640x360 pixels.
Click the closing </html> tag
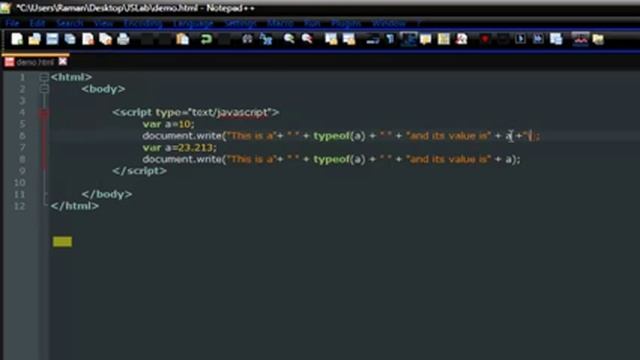click(75, 206)
